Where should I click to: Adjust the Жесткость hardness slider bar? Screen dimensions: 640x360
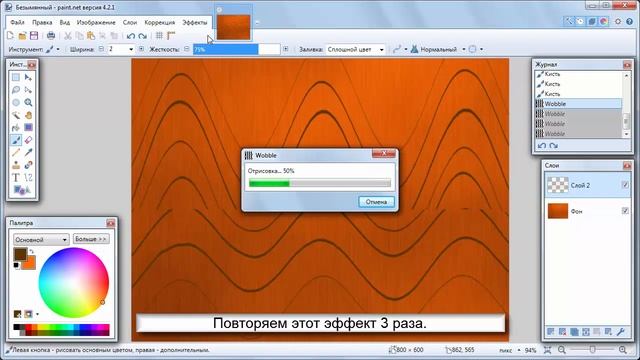tap(237, 49)
